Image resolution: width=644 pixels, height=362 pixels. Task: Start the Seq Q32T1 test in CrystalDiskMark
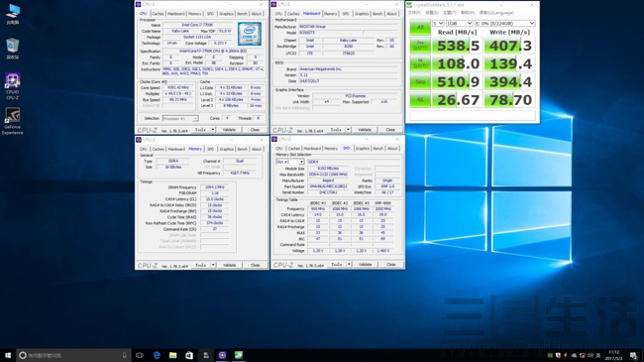click(420, 46)
